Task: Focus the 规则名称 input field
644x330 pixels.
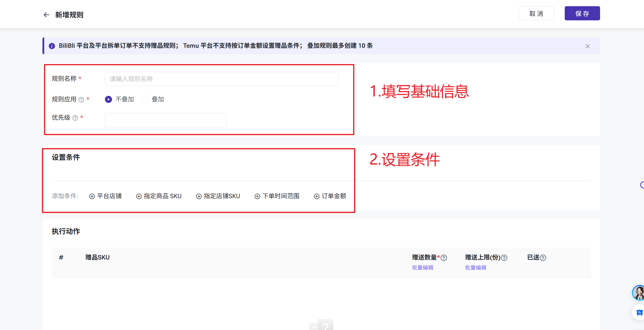Action: coord(221,79)
